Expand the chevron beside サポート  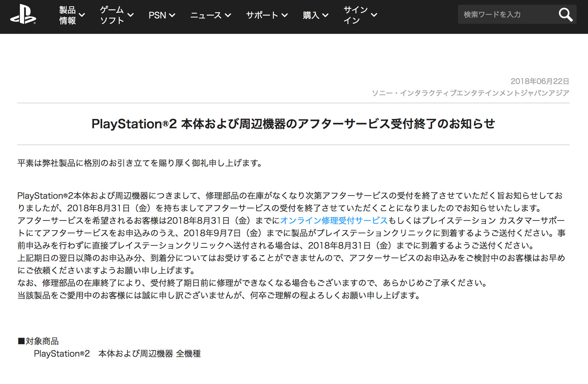click(x=284, y=15)
